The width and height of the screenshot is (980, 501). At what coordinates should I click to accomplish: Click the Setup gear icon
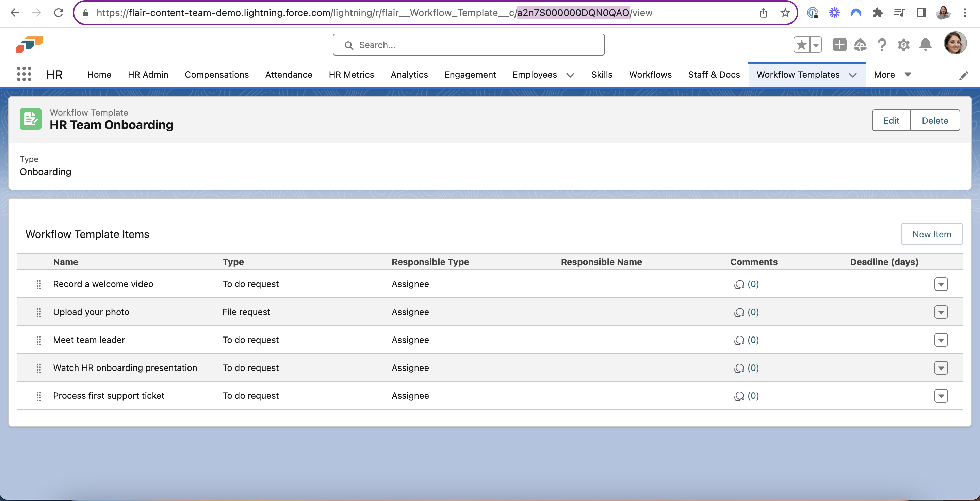[x=903, y=45]
